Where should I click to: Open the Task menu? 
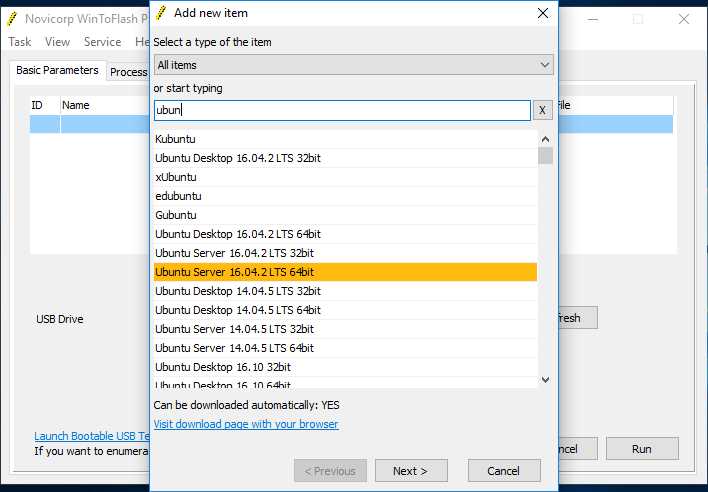(x=19, y=42)
